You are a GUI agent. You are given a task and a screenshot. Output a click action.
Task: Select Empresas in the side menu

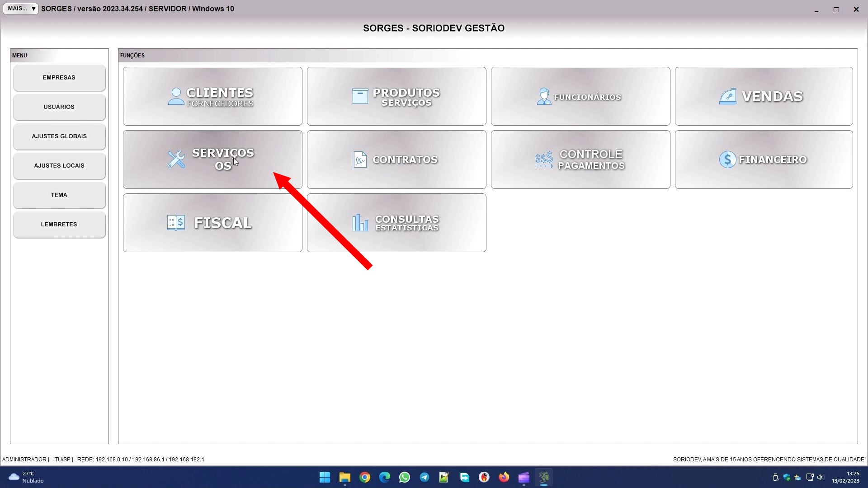point(59,78)
